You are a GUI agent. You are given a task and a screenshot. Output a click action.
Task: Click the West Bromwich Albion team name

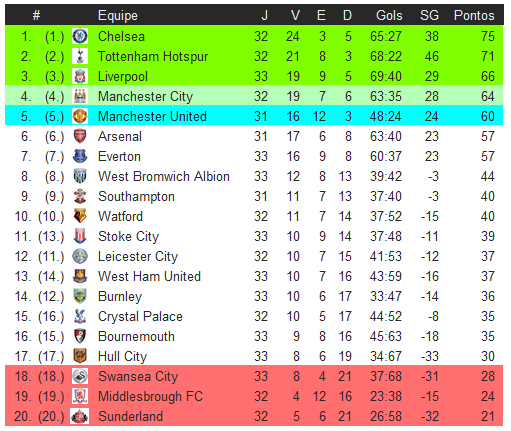[164, 176]
